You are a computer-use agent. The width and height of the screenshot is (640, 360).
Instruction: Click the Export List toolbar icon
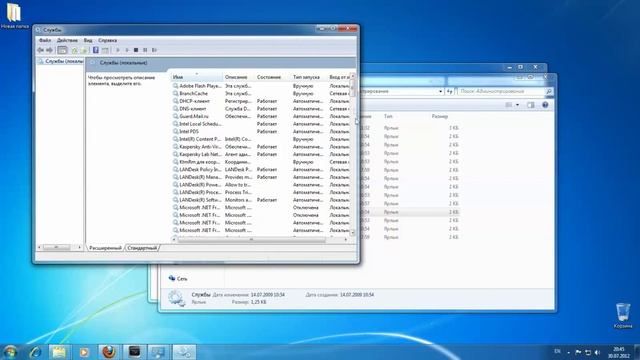tap(84, 50)
